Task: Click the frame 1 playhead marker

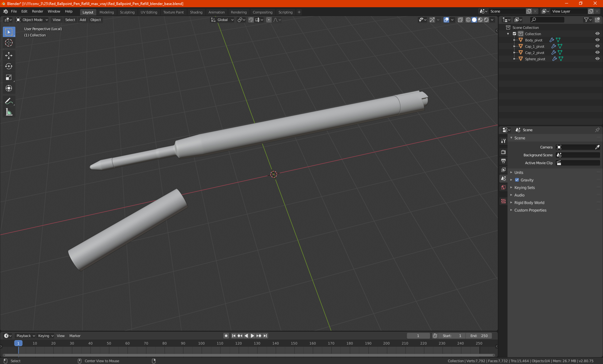Action: [18, 343]
